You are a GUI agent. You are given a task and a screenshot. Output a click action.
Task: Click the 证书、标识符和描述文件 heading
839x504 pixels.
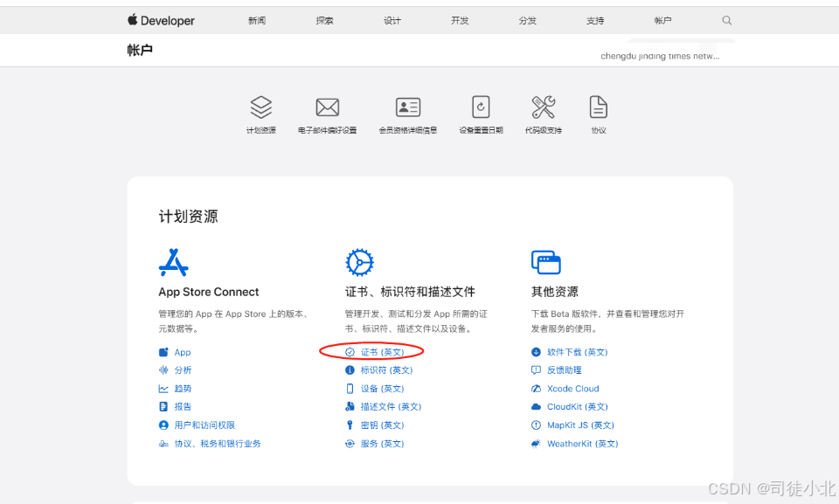410,292
